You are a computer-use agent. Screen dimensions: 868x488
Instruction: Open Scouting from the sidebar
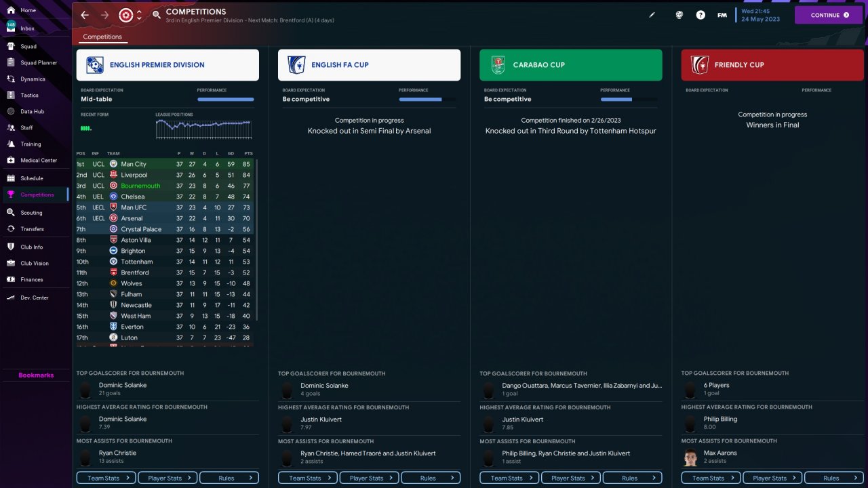31,213
